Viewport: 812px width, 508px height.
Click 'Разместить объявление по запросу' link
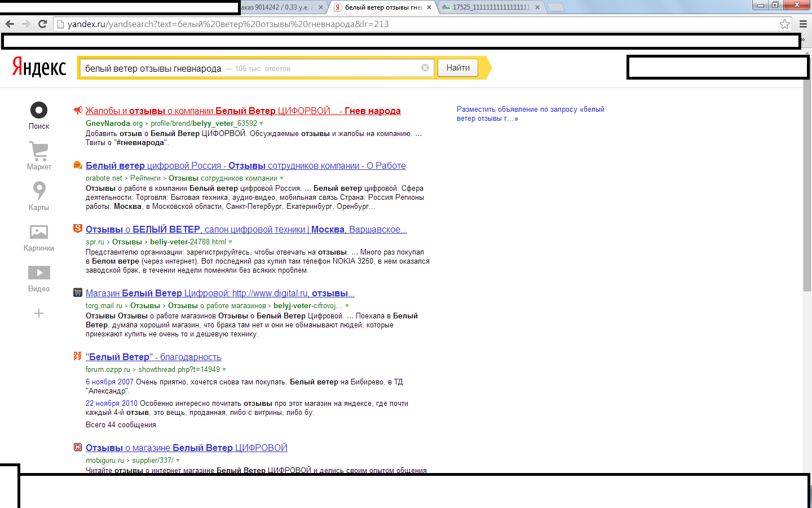coord(531,113)
